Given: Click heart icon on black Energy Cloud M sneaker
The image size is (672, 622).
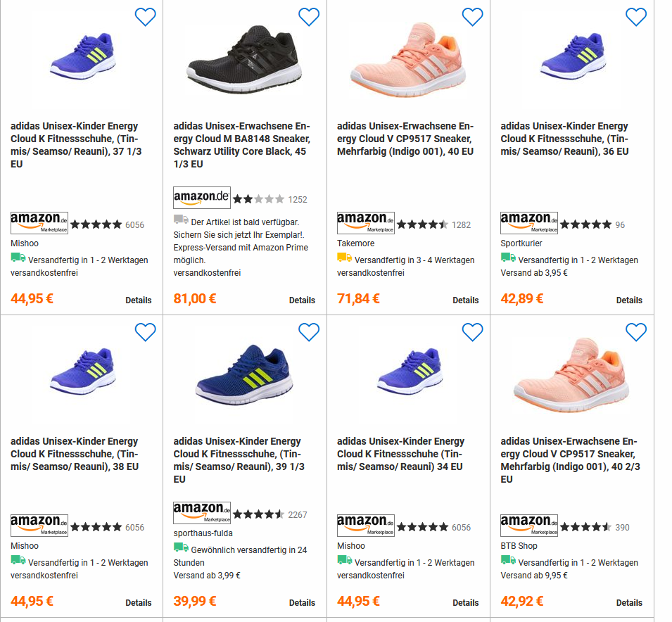Looking at the screenshot, I should (x=309, y=17).
